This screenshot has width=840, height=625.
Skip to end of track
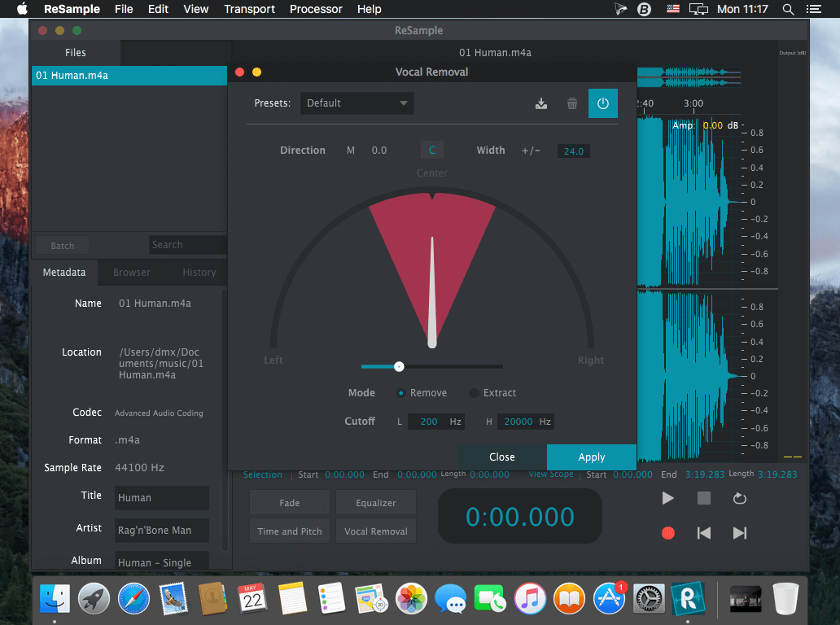tap(740, 533)
